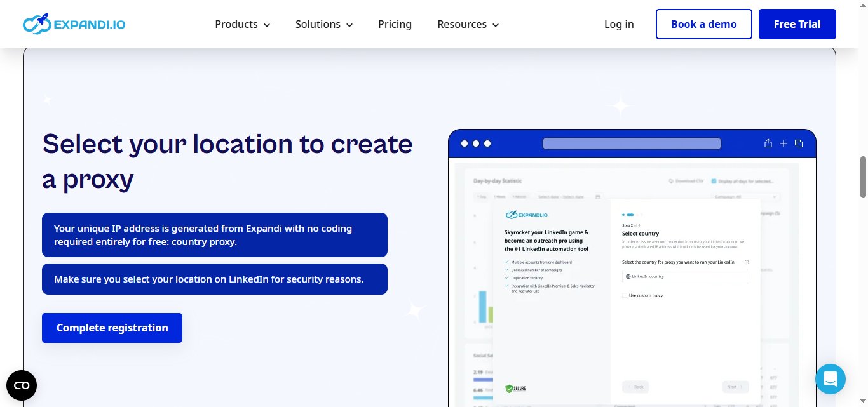
Task: Open the accessibility widget in the bottom-left corner
Action: pyautogui.click(x=22, y=385)
